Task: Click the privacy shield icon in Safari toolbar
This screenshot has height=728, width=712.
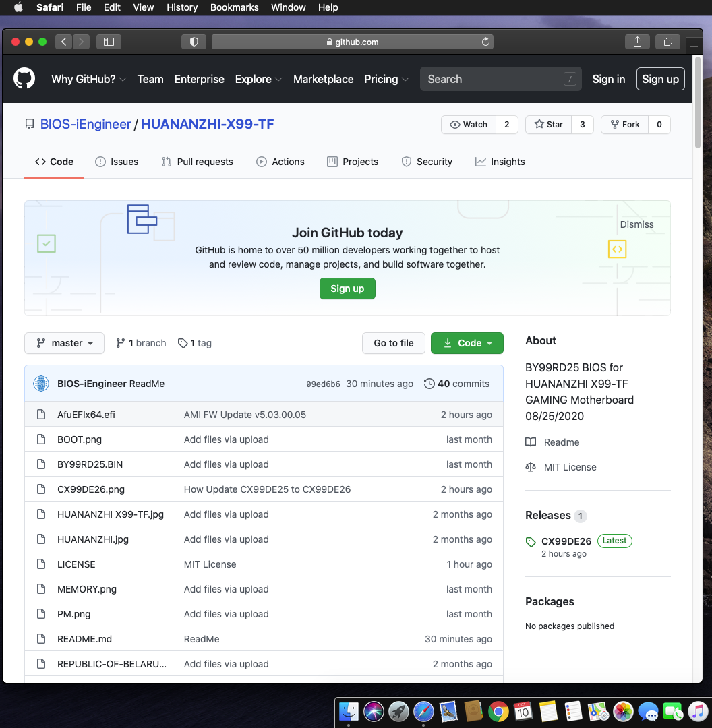Action: (194, 42)
